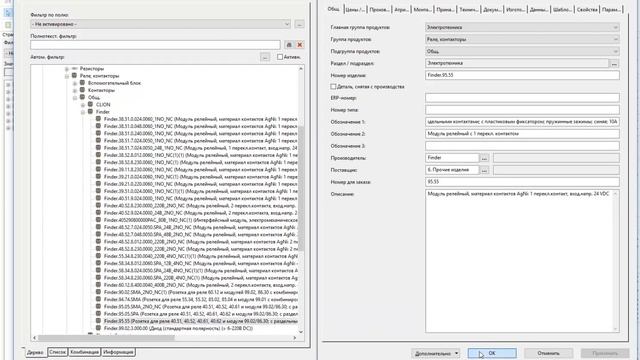The height and width of the screenshot is (360, 640).
Task: Click the red X clear filter icon
Action: click(x=300, y=45)
